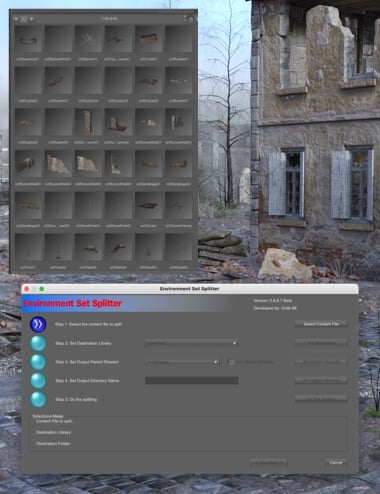Click the Step 5: Do the splitting label

coord(76,399)
